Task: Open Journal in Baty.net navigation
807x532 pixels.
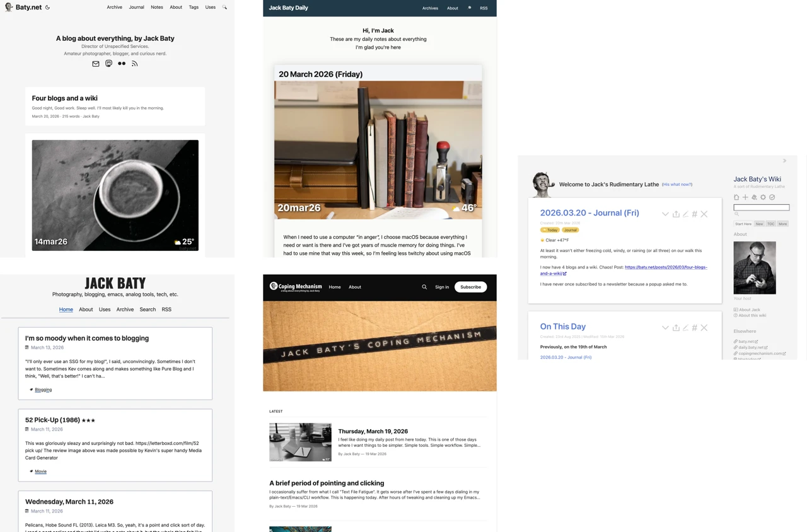Action: [136, 8]
